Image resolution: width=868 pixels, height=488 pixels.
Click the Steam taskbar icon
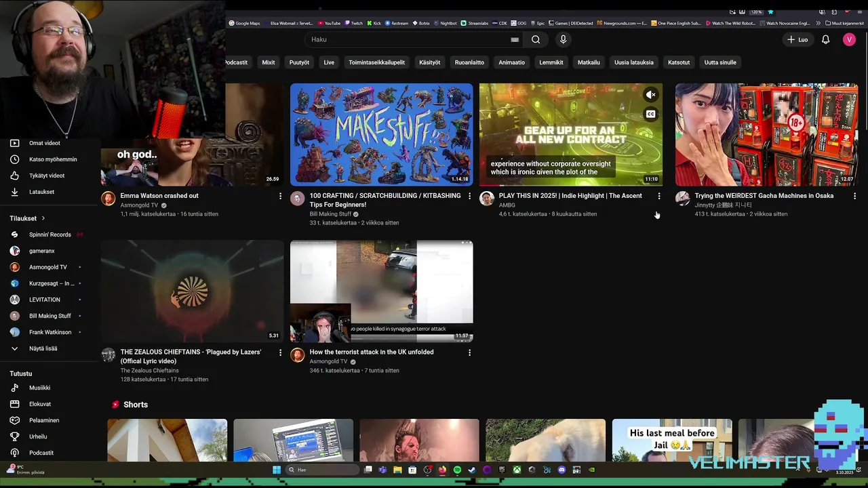coord(472,470)
